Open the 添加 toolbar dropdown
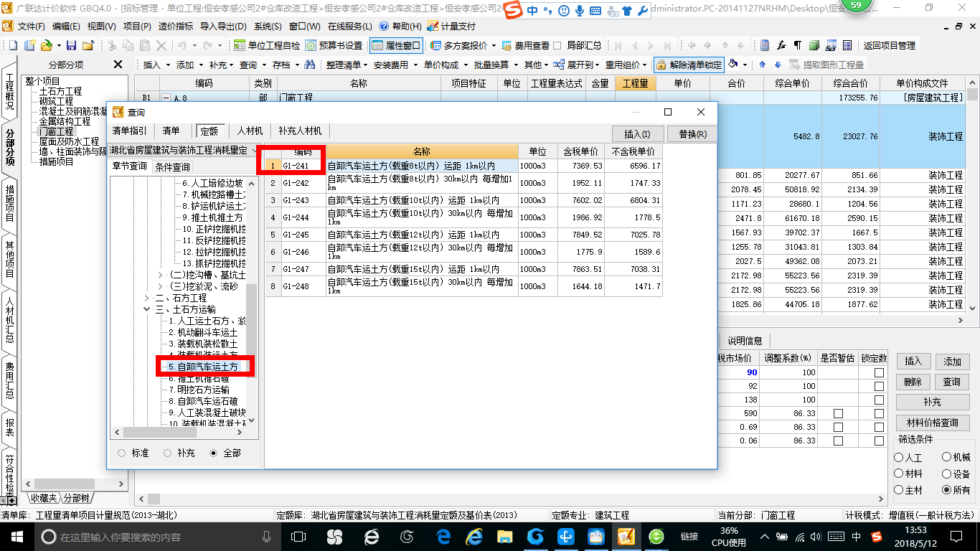Image resolution: width=980 pixels, height=551 pixels. [188, 65]
